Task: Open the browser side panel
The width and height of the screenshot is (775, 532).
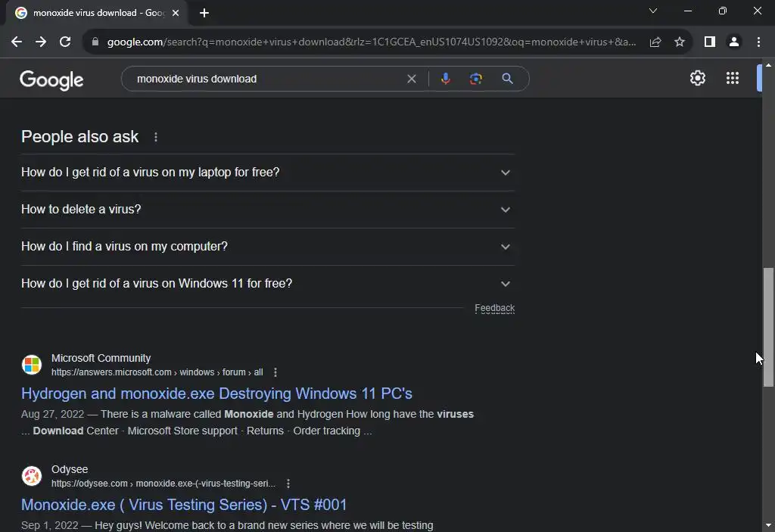Action: (x=710, y=42)
